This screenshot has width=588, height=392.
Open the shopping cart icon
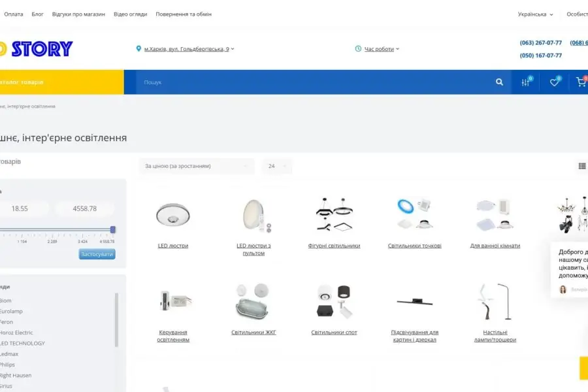(x=580, y=82)
